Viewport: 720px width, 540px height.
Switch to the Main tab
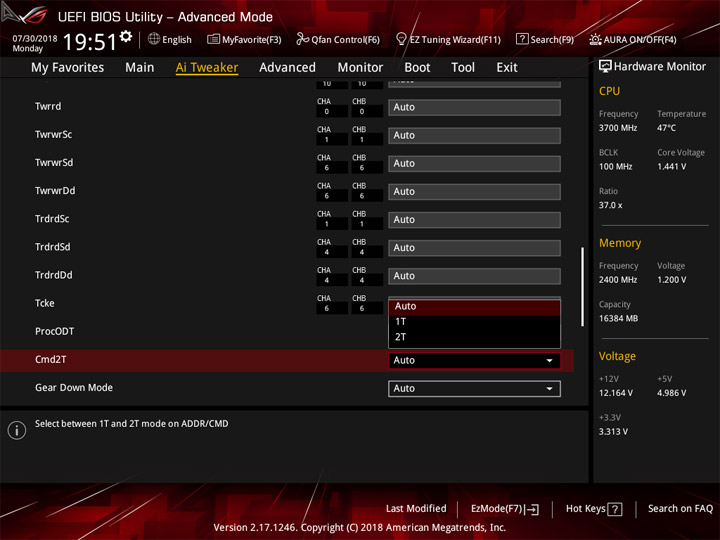(x=140, y=68)
